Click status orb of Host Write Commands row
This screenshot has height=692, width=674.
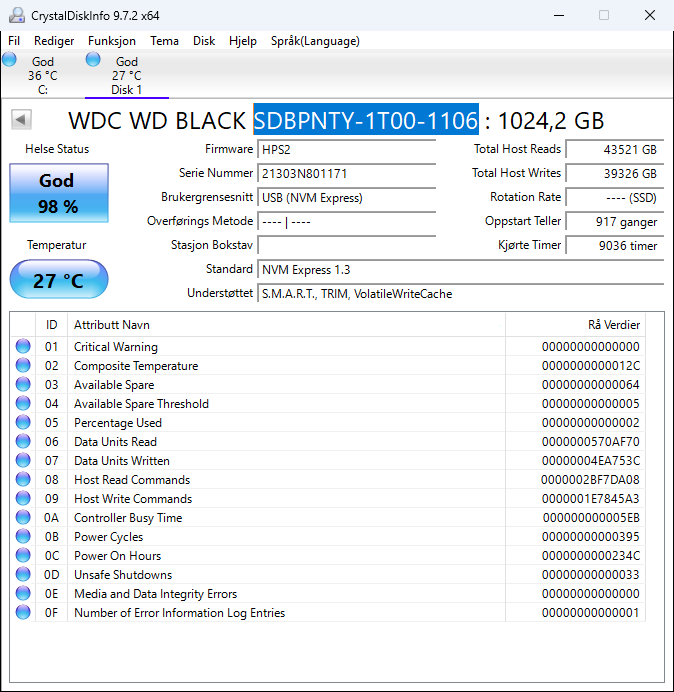[23, 498]
